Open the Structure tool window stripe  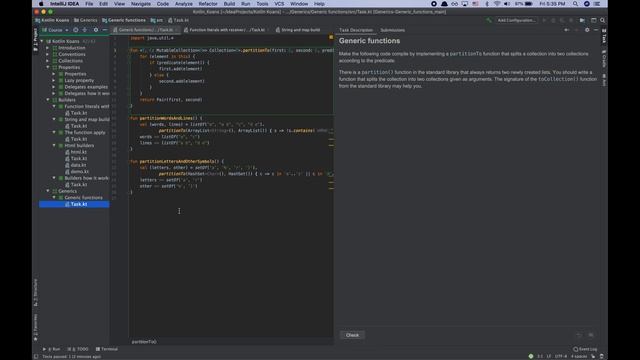(x=36, y=293)
